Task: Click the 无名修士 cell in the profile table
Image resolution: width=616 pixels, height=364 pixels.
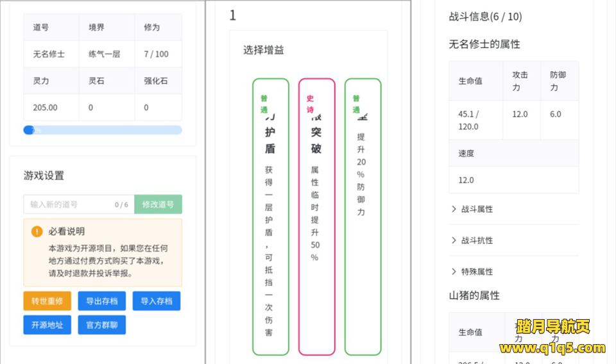Action: (x=49, y=54)
